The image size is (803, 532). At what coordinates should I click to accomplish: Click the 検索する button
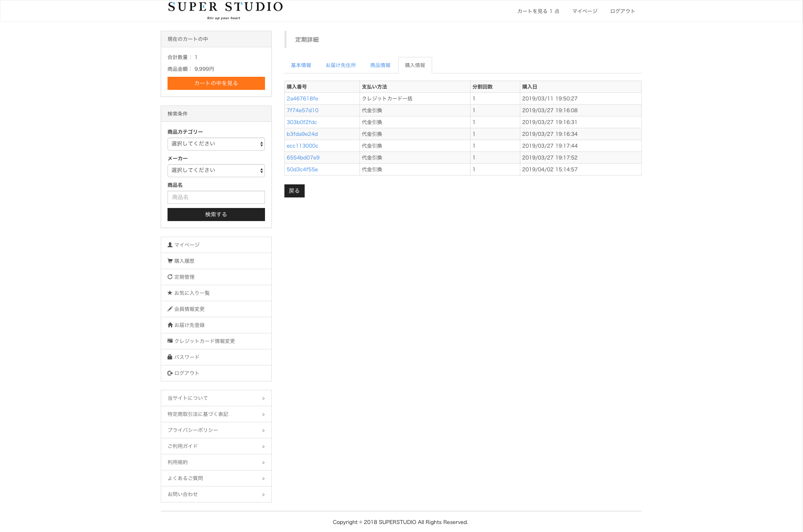(216, 214)
